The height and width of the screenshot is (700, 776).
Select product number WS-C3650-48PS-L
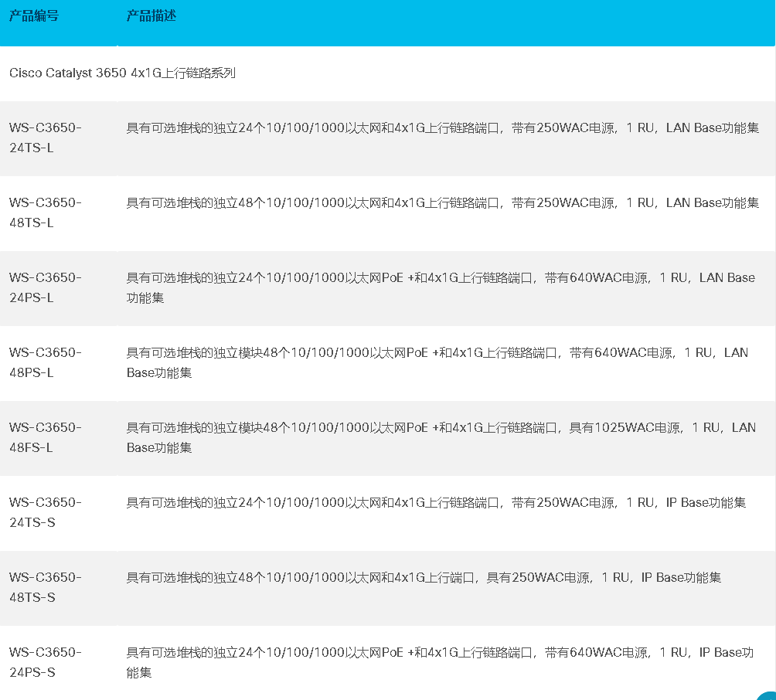click(x=46, y=362)
